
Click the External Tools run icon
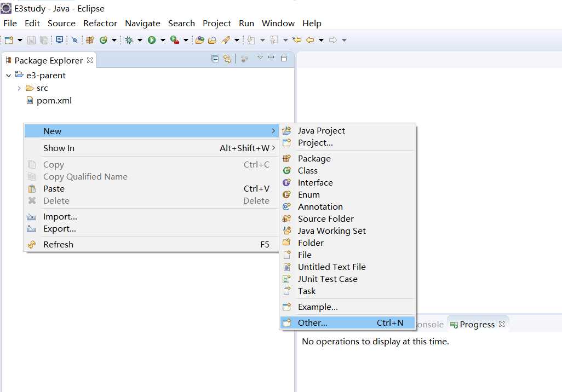[x=175, y=40]
